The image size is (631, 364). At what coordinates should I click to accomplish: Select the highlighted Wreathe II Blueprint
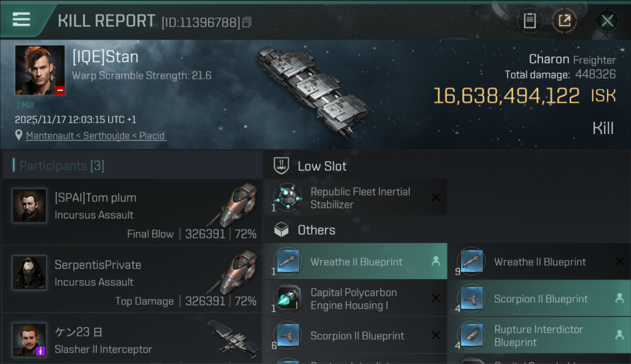356,262
